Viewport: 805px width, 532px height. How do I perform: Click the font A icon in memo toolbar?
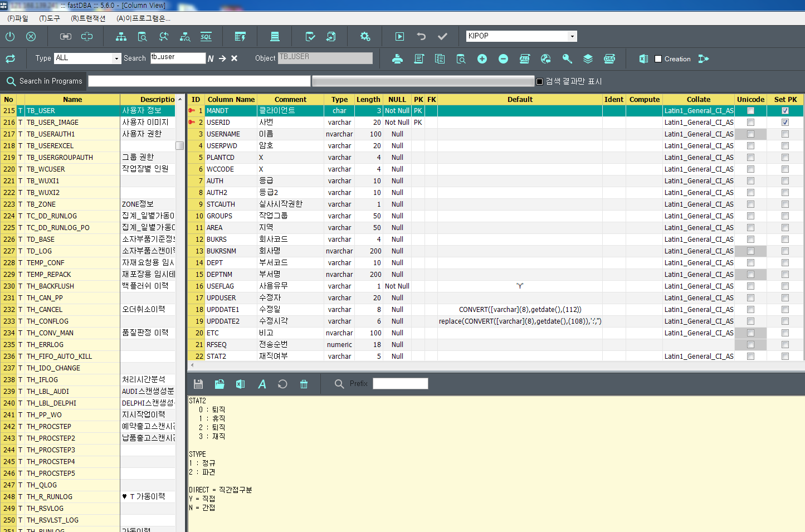pyautogui.click(x=262, y=384)
